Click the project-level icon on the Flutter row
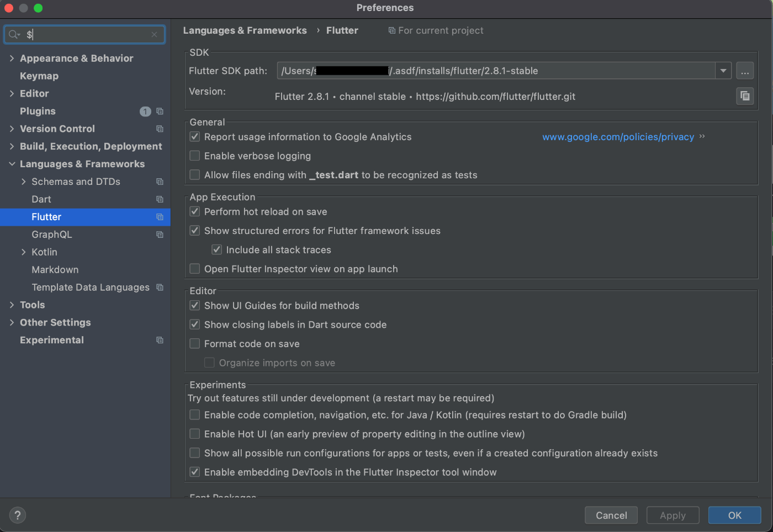This screenshot has width=773, height=532. 160,217
